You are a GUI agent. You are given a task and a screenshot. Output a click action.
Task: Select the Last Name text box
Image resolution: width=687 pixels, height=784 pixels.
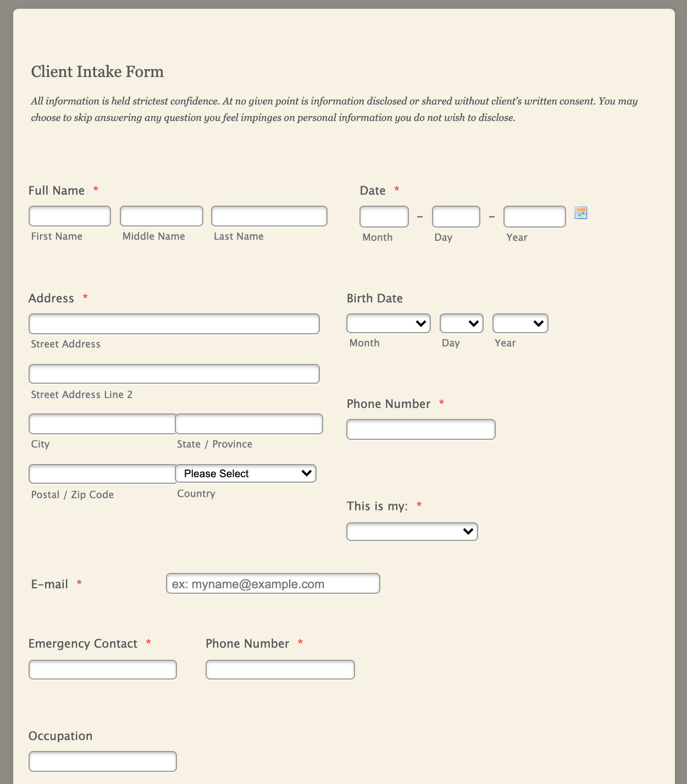coord(269,216)
